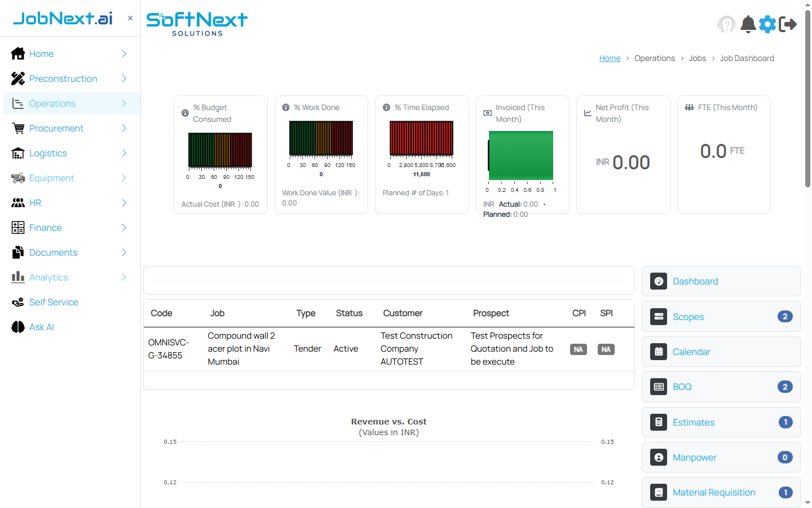This screenshot has height=508, width=812.
Task: Click the Home breadcrumb link
Action: [x=610, y=58]
